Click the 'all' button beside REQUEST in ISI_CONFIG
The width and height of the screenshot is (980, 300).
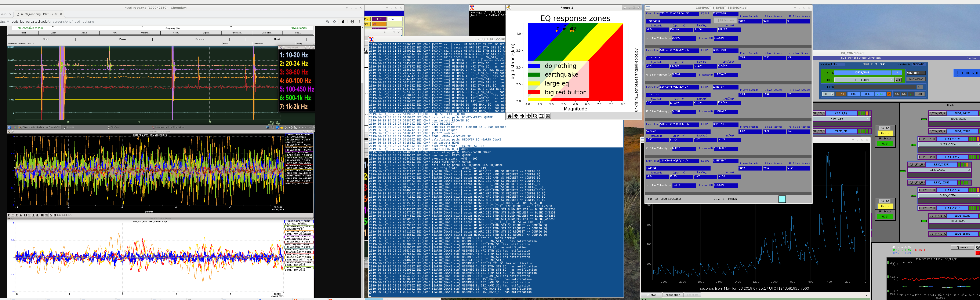(x=898, y=80)
